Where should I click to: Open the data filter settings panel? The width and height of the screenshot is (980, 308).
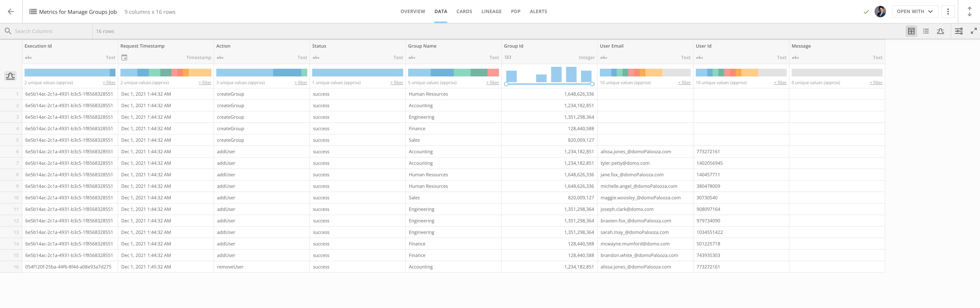coord(959,31)
